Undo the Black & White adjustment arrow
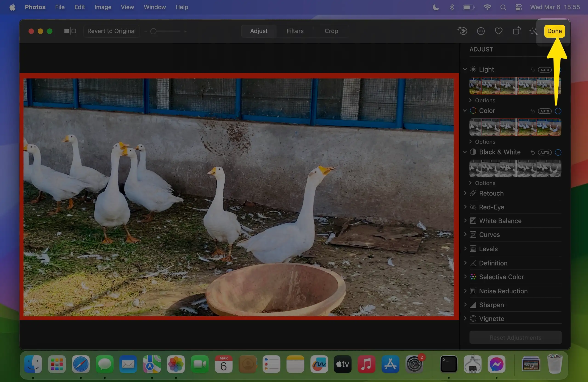The height and width of the screenshot is (382, 588). [x=533, y=152]
